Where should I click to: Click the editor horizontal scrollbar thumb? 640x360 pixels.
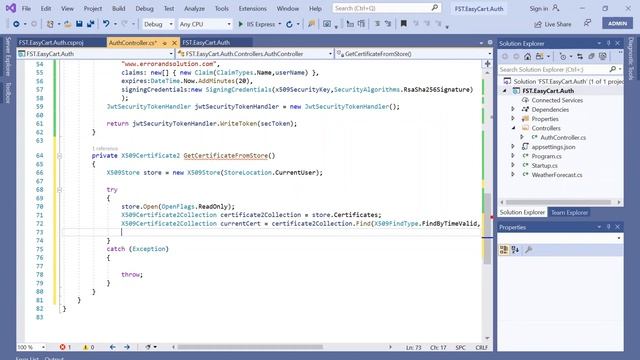click(250, 347)
